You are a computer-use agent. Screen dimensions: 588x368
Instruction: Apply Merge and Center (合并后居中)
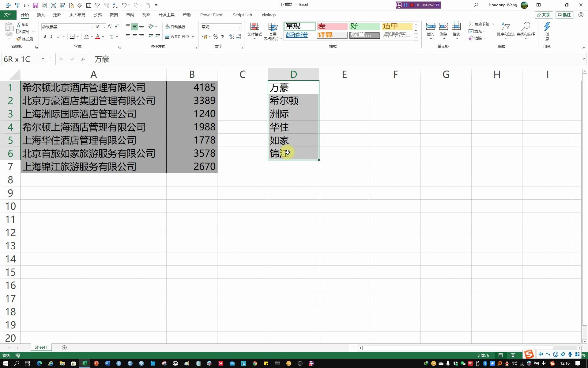(x=178, y=36)
